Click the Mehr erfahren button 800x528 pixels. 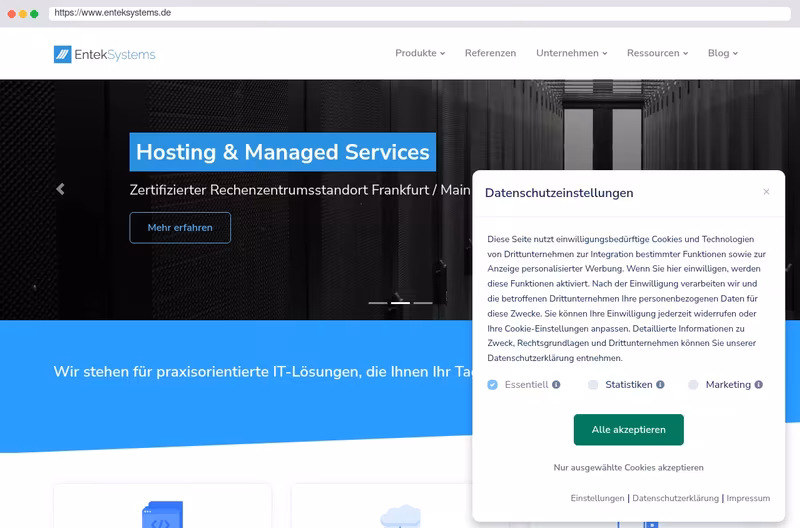[180, 228]
